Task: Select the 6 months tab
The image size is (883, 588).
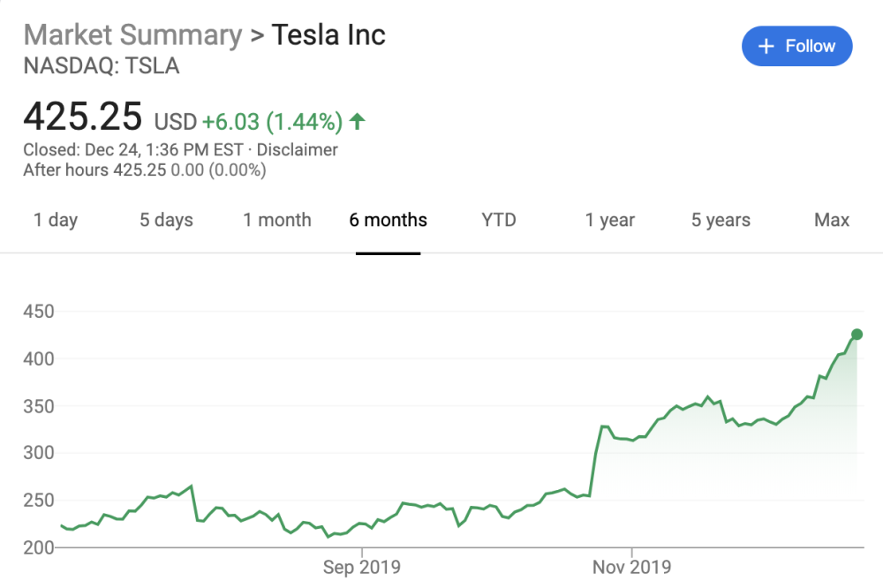Action: [x=388, y=220]
